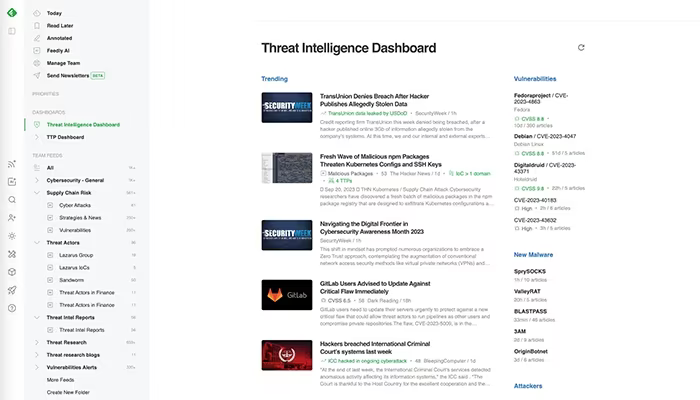
Task: Open the Threat Intel Reports child feed
Action: point(82,331)
